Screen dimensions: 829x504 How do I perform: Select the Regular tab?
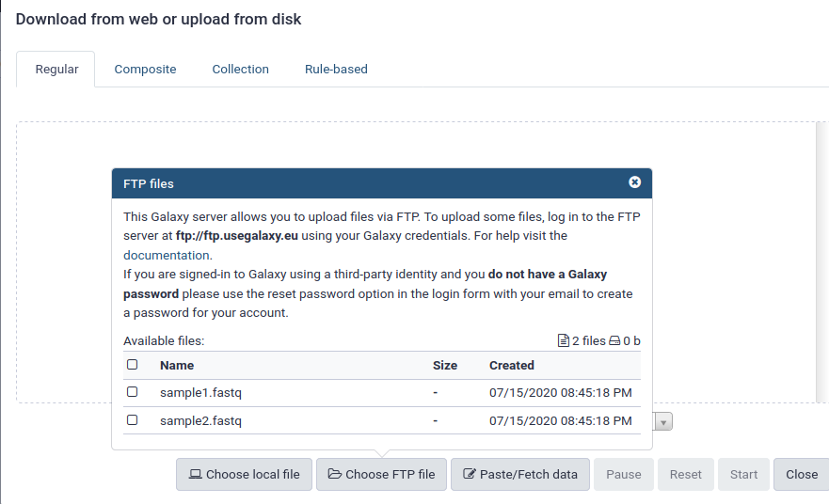pyautogui.click(x=56, y=70)
